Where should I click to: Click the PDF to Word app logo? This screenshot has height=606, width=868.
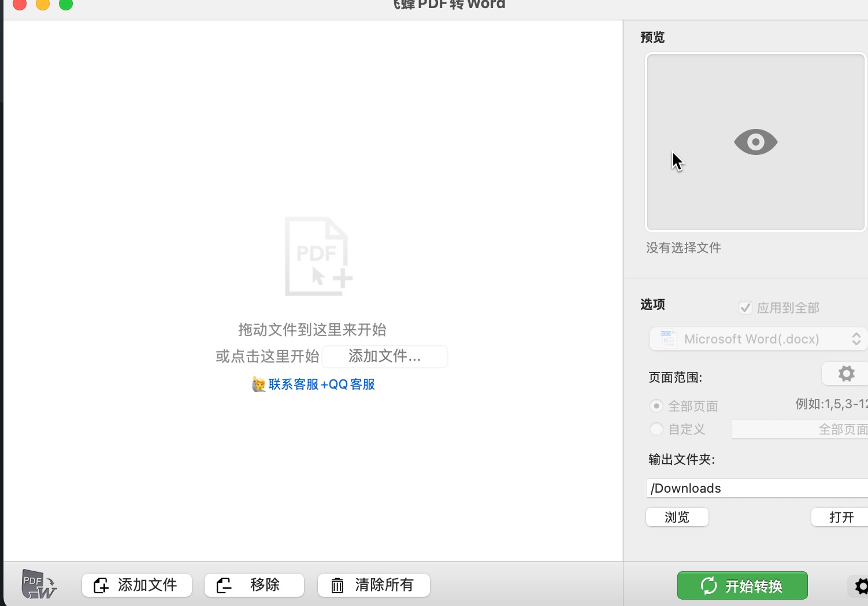tap(39, 584)
